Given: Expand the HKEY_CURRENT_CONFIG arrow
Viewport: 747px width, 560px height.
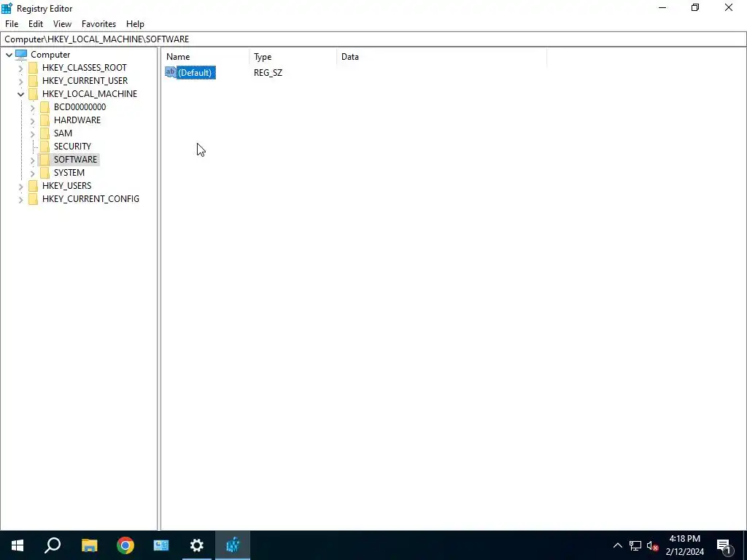Looking at the screenshot, I should (x=20, y=200).
